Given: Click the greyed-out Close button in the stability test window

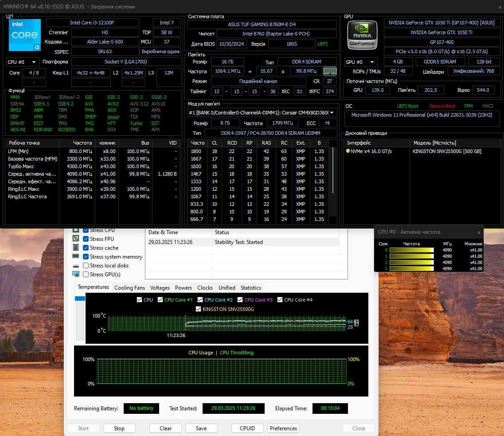Looking at the screenshot, I should 359,428.
